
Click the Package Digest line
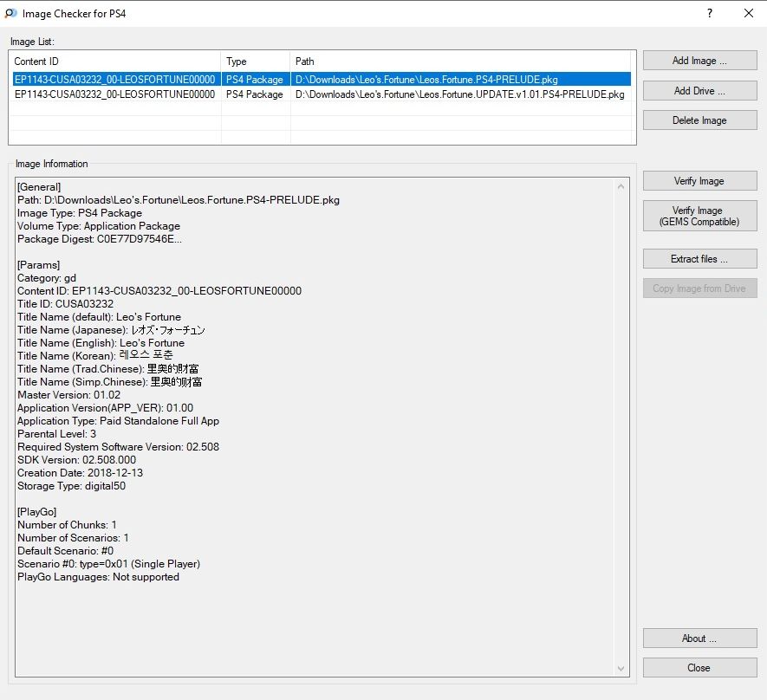[x=100, y=239]
